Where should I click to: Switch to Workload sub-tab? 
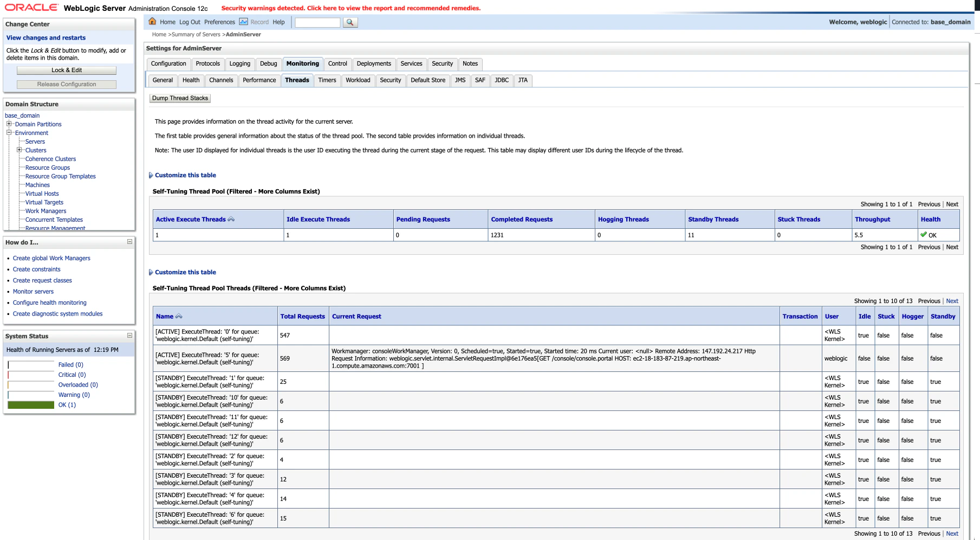[x=358, y=80]
